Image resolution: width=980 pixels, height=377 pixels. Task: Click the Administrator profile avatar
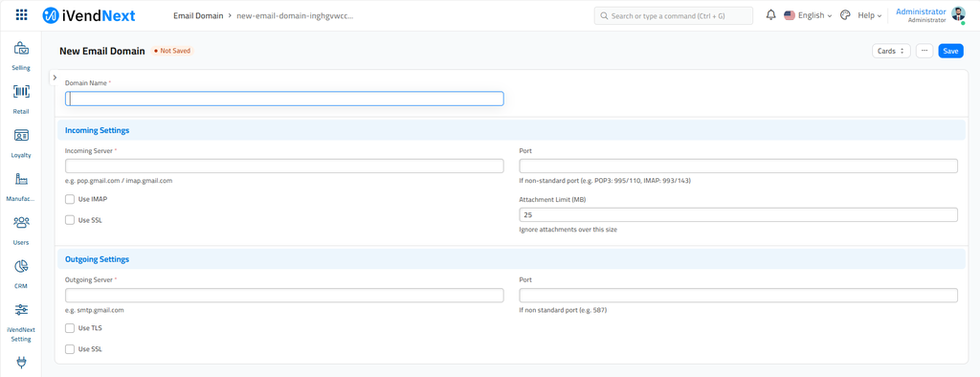tap(958, 15)
